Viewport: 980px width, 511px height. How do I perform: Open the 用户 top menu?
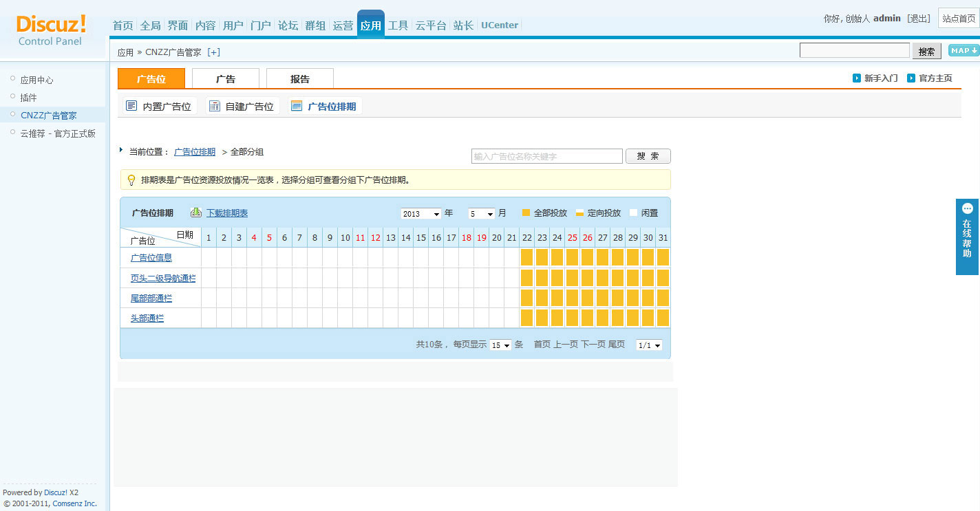click(233, 25)
